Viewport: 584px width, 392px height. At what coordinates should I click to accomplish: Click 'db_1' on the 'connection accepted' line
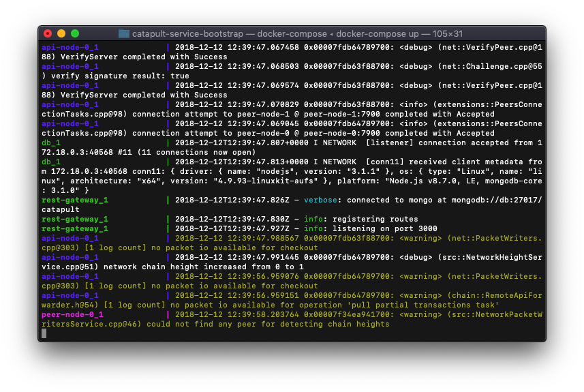tap(51, 142)
